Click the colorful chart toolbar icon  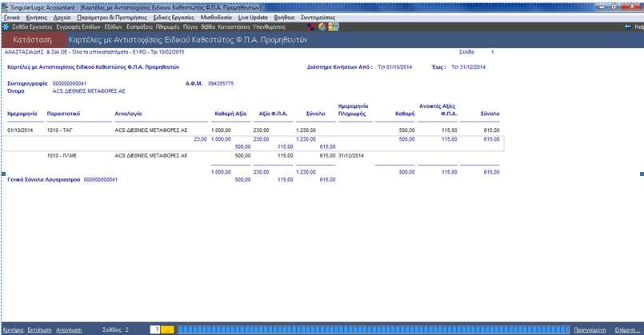point(333,27)
